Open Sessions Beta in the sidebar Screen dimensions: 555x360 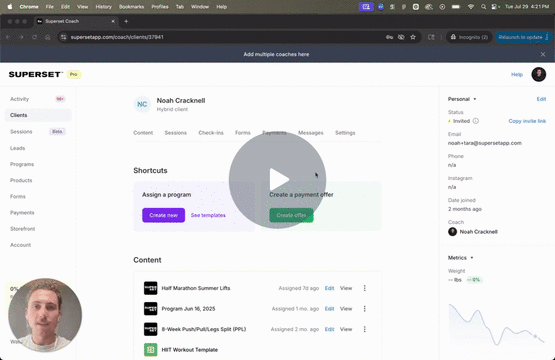pyautogui.click(x=38, y=132)
